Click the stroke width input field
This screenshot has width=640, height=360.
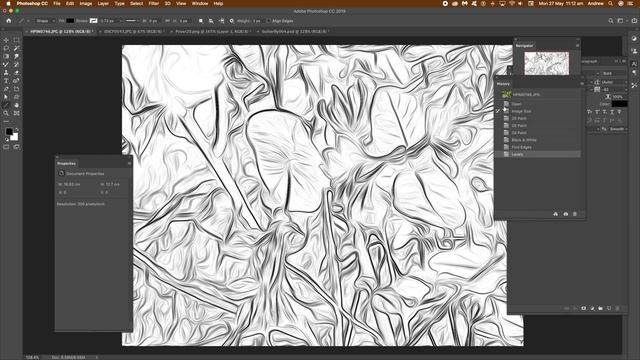tap(109, 21)
